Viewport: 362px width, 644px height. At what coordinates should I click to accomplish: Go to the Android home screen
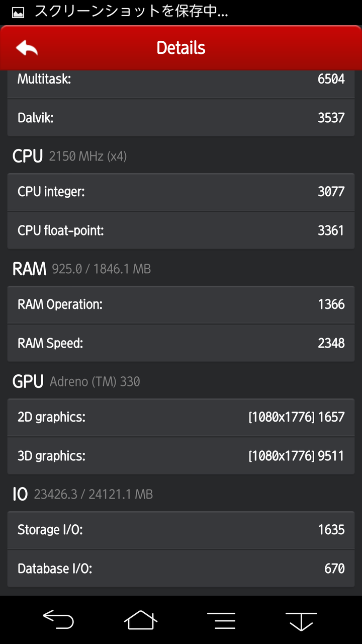(x=141, y=619)
